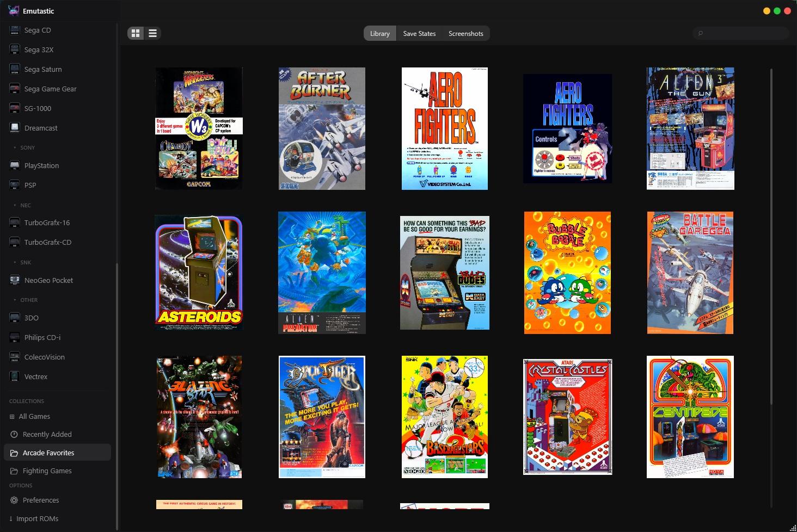The width and height of the screenshot is (797, 532).
Task: Select the TurboGrafx-16 console icon
Action: tap(14, 222)
